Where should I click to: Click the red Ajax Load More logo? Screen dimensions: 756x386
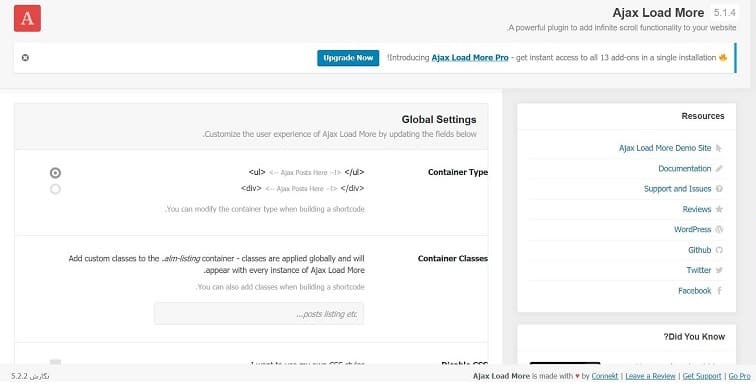(27, 18)
